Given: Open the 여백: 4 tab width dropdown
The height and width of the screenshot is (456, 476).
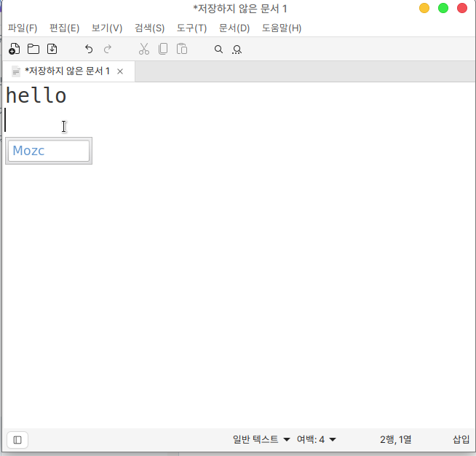Looking at the screenshot, I should [x=316, y=439].
